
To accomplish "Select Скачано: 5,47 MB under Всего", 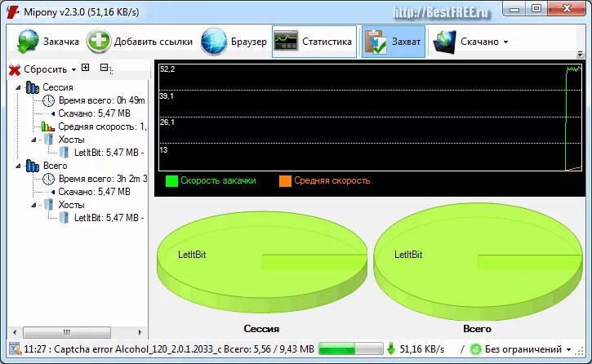I will (x=94, y=192).
